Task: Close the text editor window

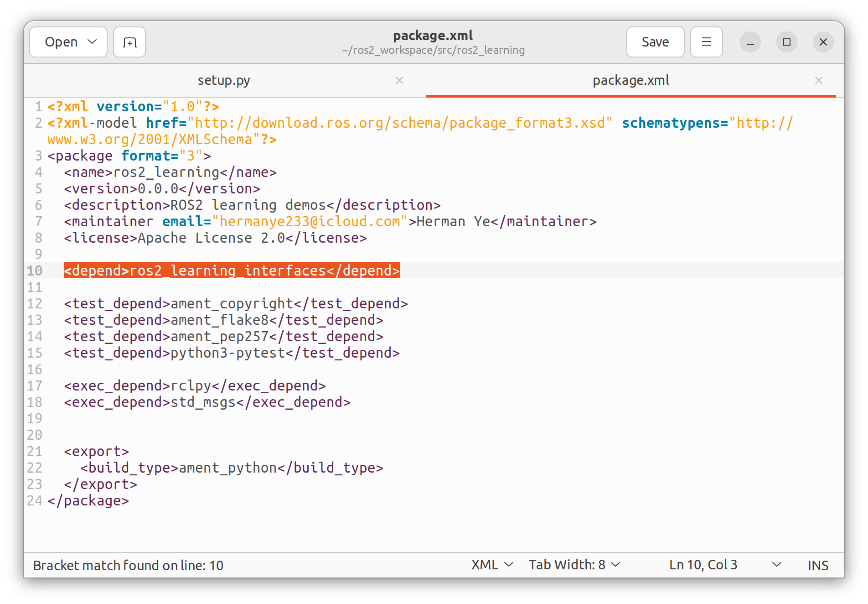Action: point(823,42)
